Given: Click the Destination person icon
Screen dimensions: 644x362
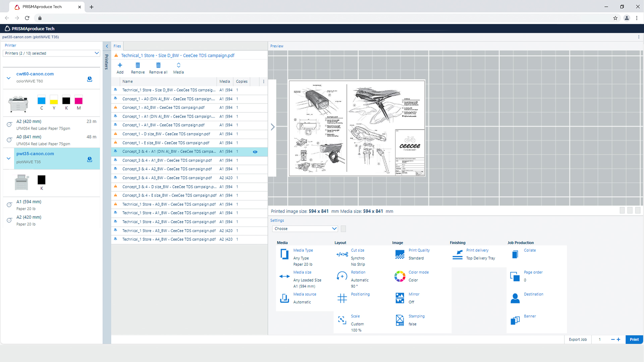Looking at the screenshot, I should coord(515,298).
